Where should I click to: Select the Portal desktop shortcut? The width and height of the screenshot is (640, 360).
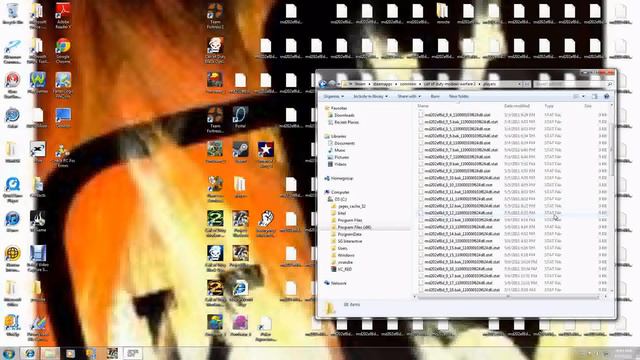pos(240,118)
